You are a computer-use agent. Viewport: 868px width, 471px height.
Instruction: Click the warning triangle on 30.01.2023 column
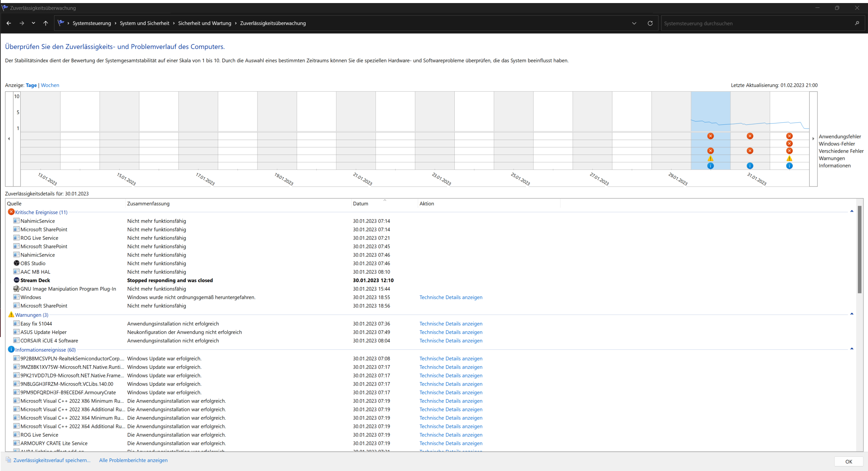click(x=710, y=158)
